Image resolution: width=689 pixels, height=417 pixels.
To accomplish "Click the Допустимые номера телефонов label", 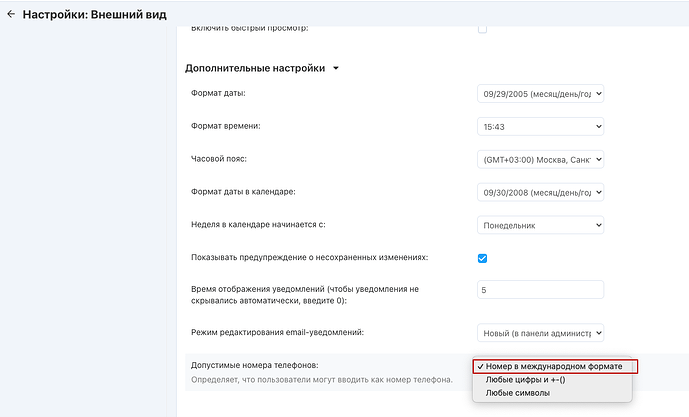I will click(x=255, y=365).
